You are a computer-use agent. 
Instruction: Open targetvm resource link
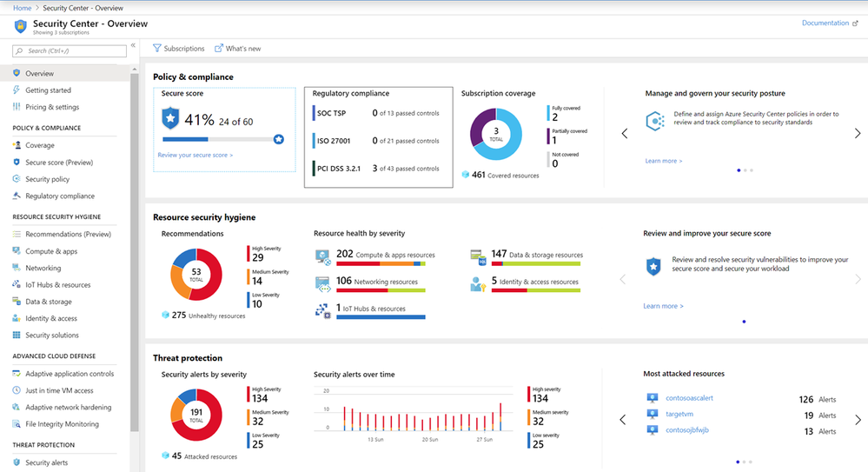679,414
